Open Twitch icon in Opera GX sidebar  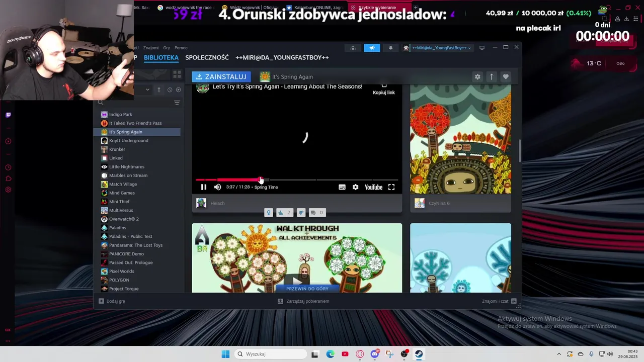8,115
